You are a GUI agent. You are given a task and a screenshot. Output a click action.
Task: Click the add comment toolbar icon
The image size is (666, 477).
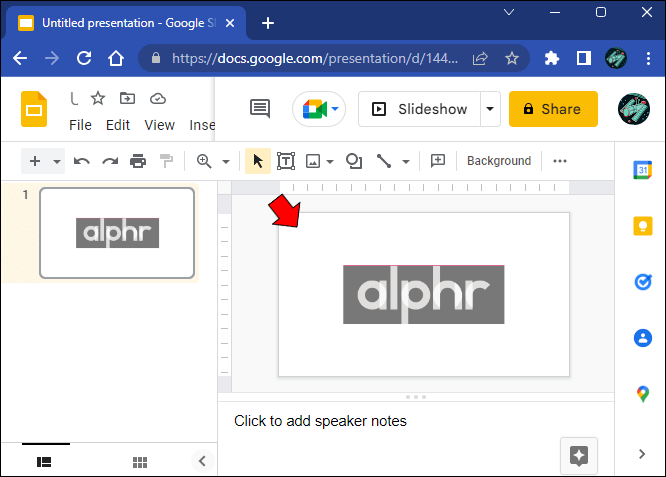tap(437, 161)
